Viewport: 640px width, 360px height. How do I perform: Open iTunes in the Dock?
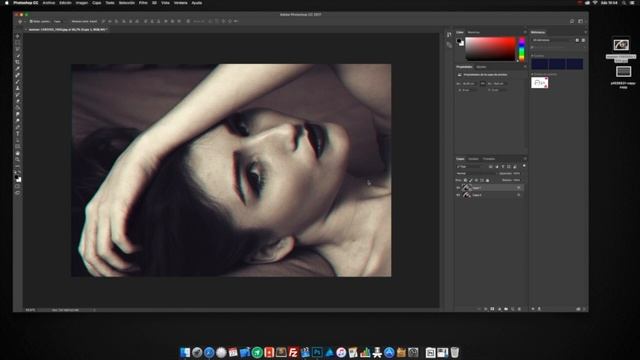[x=341, y=352]
